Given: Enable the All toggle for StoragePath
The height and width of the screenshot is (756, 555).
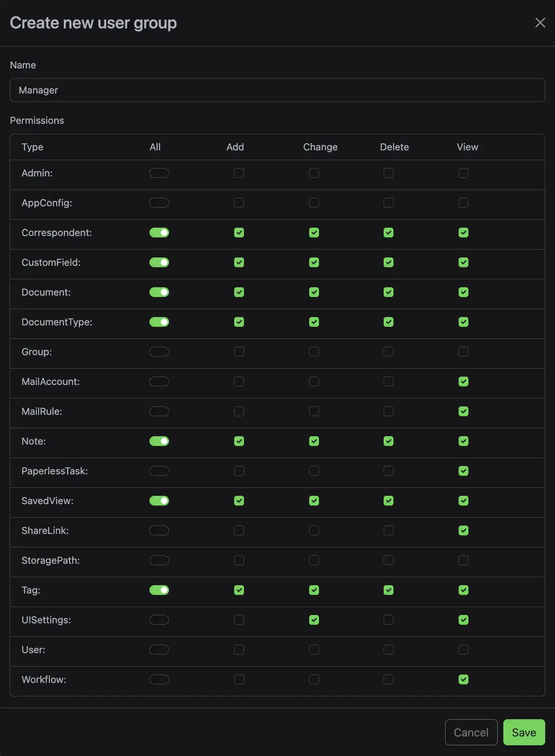Looking at the screenshot, I should (159, 560).
